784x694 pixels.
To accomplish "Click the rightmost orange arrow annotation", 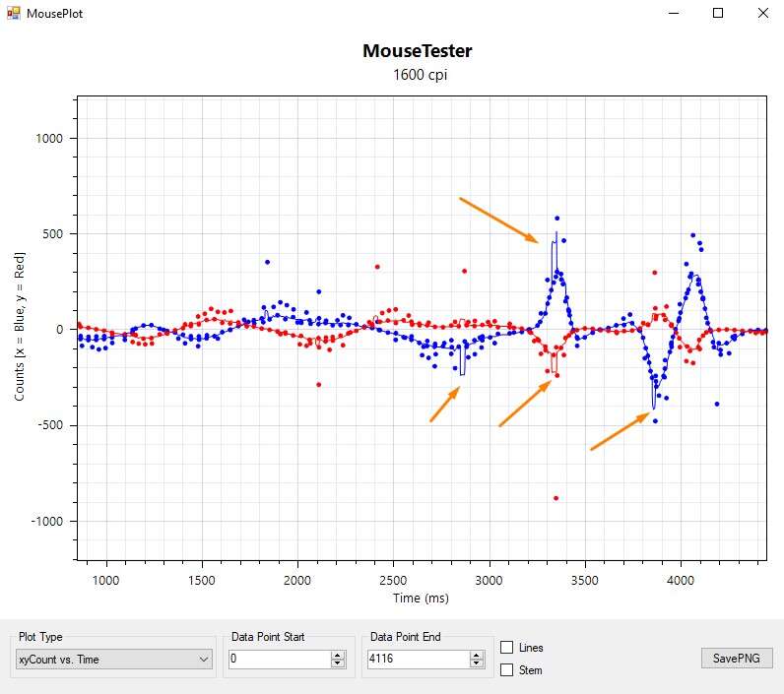I will (x=621, y=432).
